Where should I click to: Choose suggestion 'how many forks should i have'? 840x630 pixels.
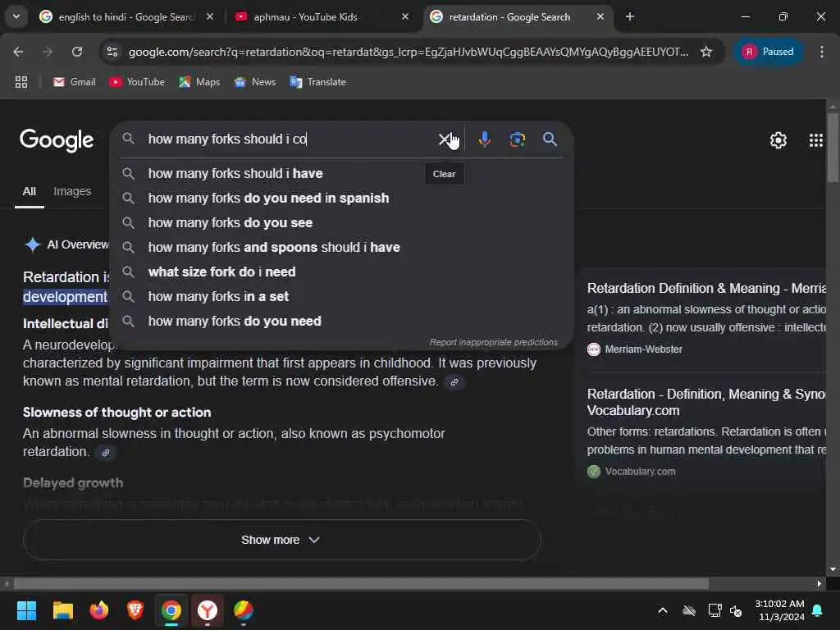[x=343, y=174]
